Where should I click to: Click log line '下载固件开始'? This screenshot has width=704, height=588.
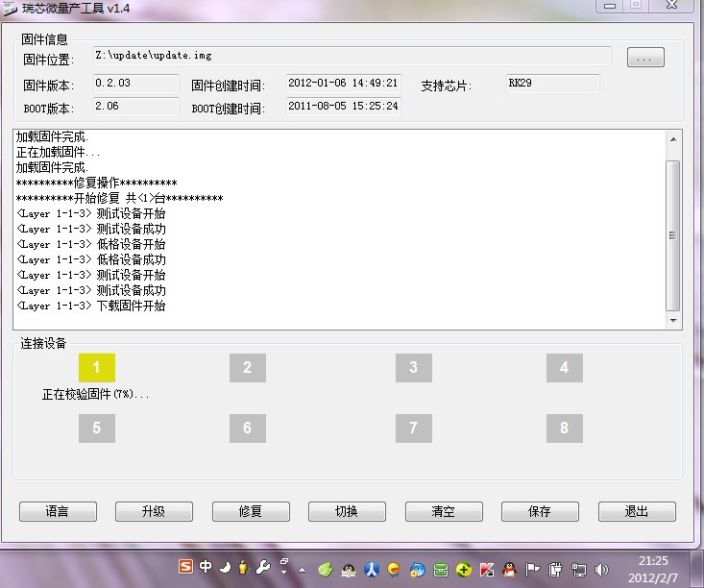(x=132, y=306)
